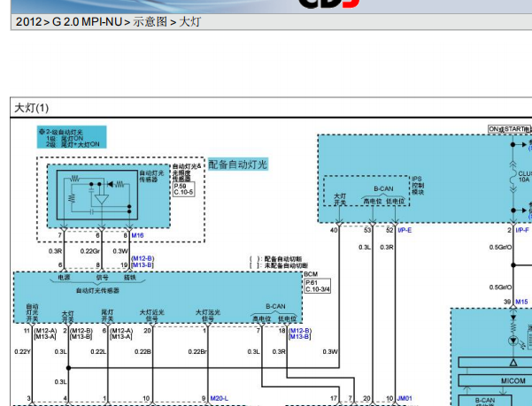532x406 pixels.
Task: Click the 自动灯光开关 terminal label
Action: point(32,313)
